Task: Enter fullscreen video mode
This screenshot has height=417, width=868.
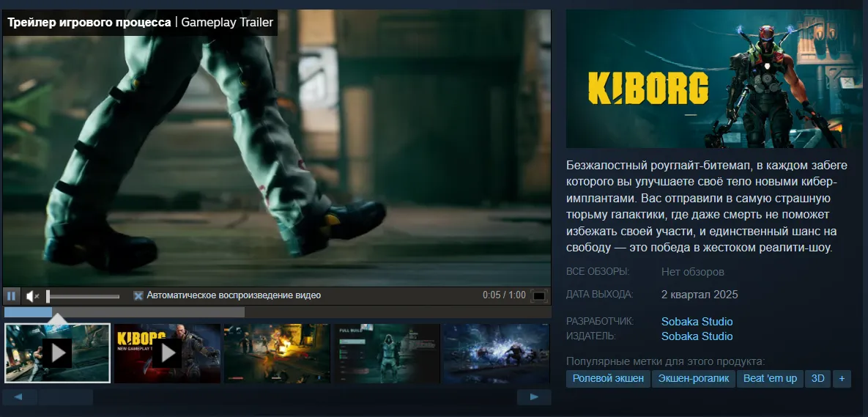Action: [x=539, y=296]
